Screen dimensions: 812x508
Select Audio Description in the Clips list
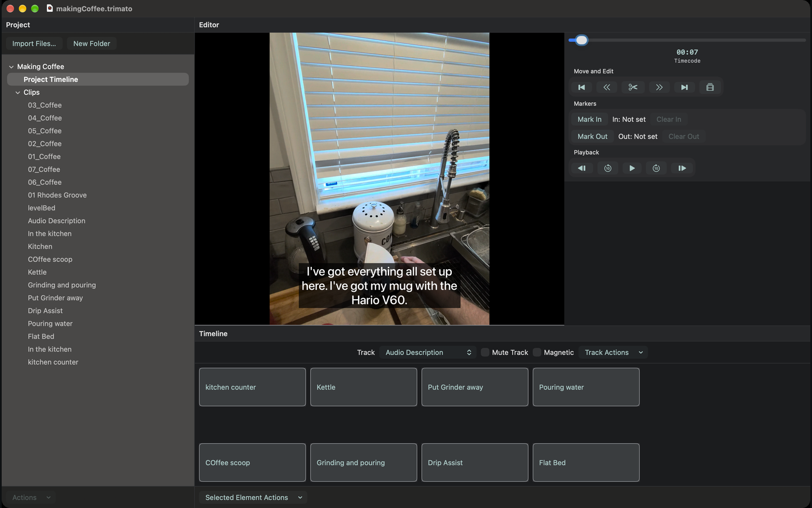pos(57,221)
